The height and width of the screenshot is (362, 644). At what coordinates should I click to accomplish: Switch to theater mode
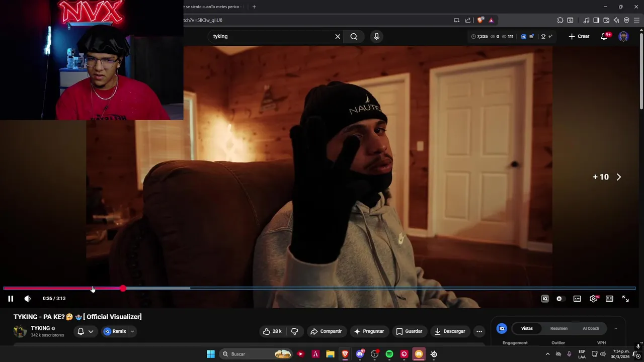pyautogui.click(x=609, y=299)
